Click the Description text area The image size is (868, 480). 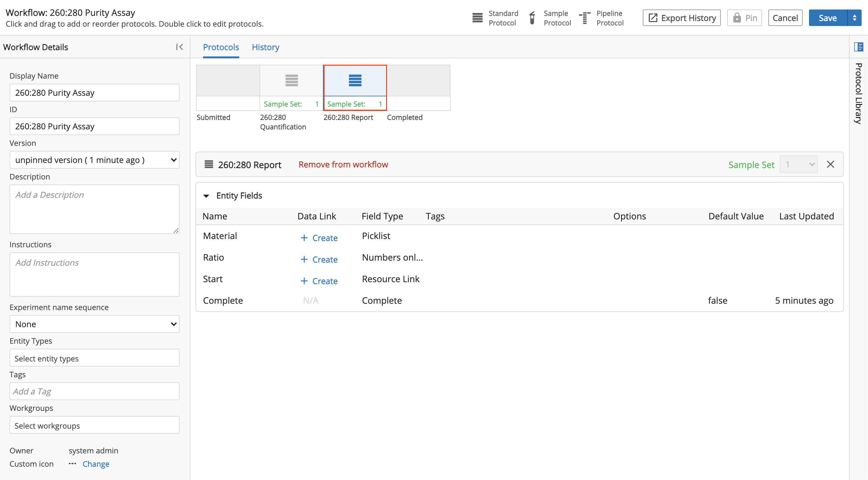94,209
